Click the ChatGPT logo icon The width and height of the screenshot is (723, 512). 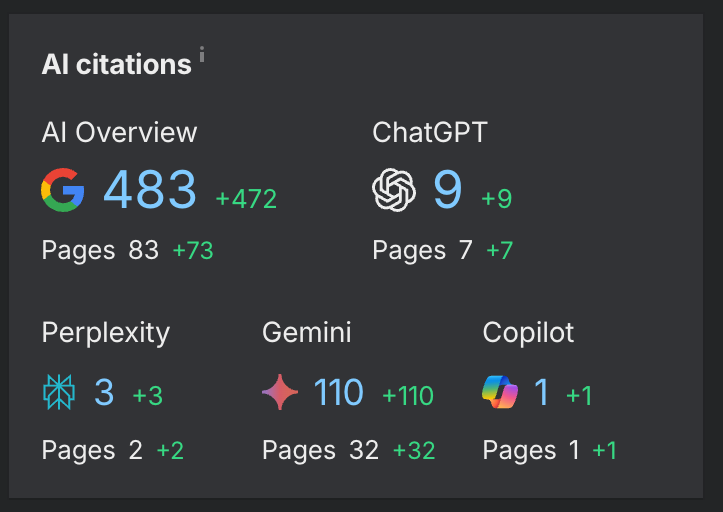coord(393,190)
